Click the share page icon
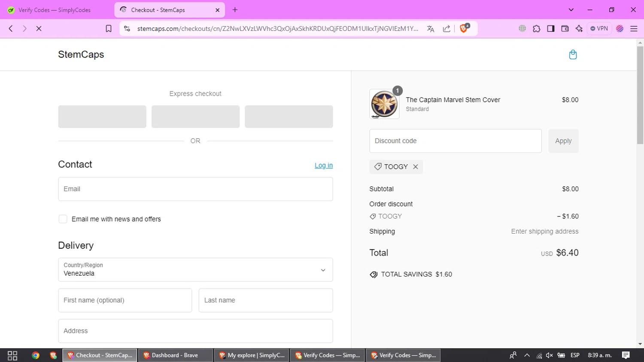The width and height of the screenshot is (644, 362). tap(447, 28)
